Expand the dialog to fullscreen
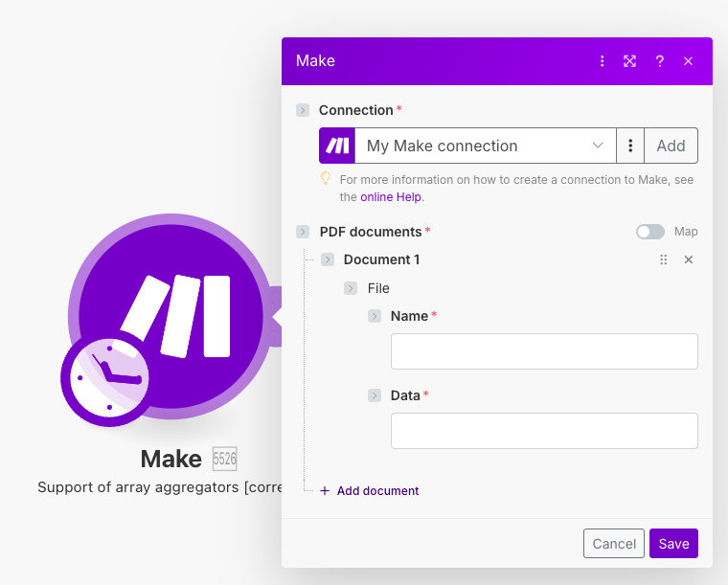 point(629,61)
